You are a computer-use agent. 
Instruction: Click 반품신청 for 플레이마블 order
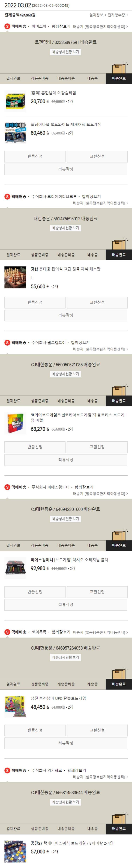(35, 156)
